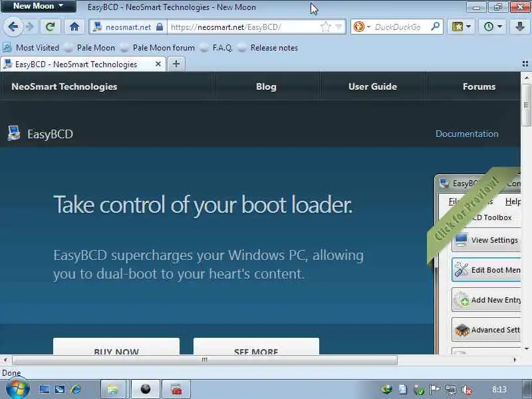Expand the Bookmarks button dropdown arrow
The width and height of the screenshot is (532, 399).
[469, 27]
